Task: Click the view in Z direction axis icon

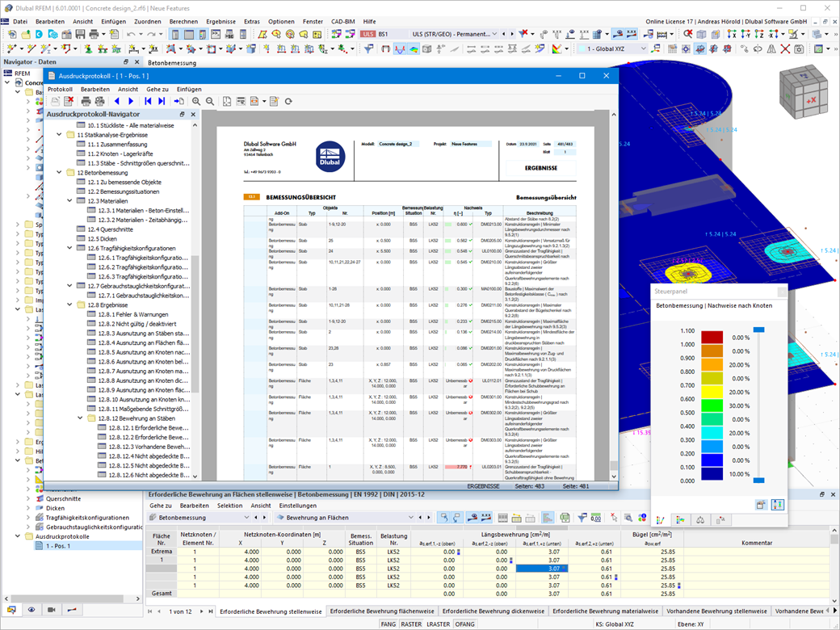Action: (x=759, y=34)
